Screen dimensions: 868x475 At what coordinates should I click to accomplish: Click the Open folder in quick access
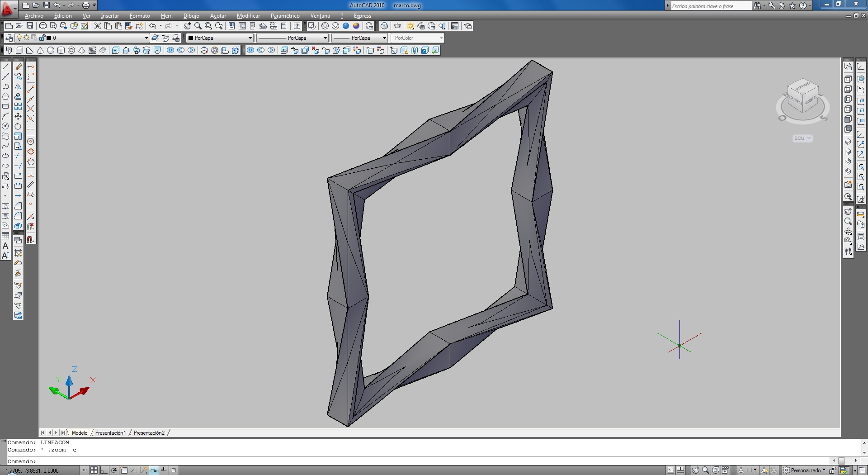coord(36,5)
